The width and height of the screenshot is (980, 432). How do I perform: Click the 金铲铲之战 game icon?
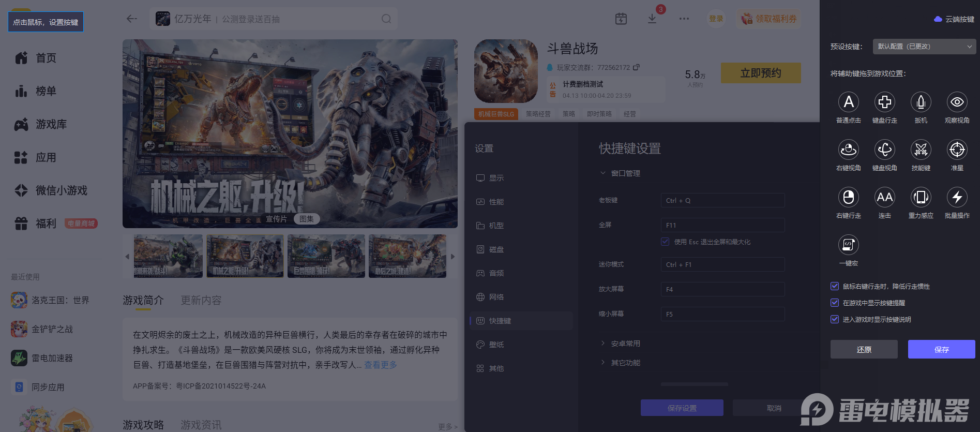(19, 329)
